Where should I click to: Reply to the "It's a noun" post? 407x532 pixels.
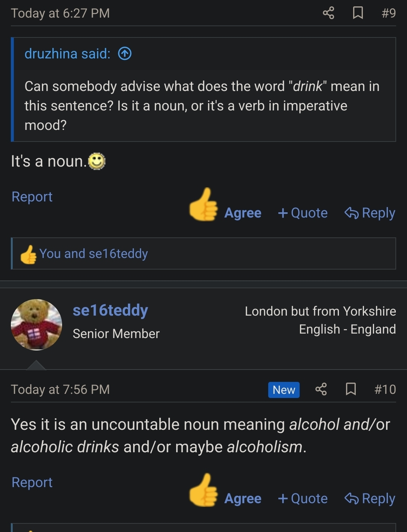click(370, 213)
